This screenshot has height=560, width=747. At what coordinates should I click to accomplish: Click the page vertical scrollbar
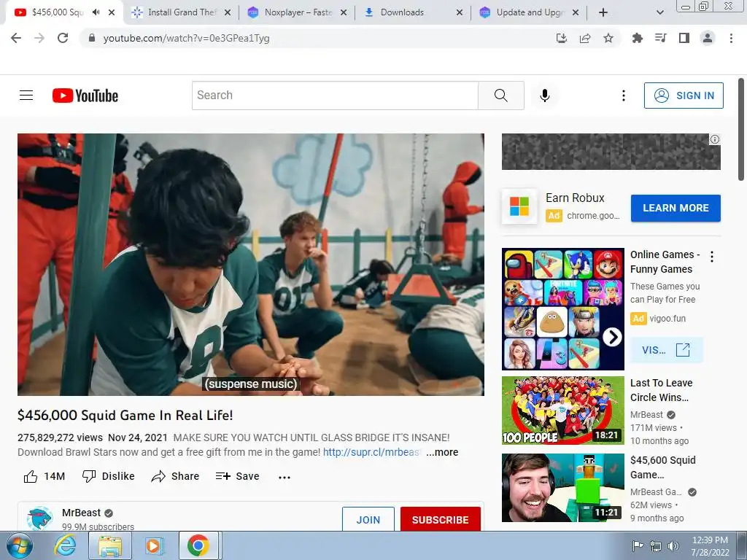point(741,130)
